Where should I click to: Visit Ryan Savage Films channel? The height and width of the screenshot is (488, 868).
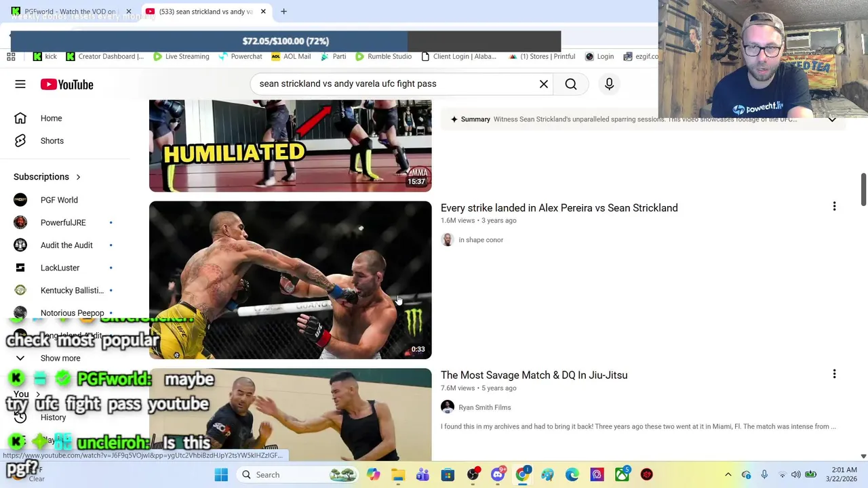(484, 407)
